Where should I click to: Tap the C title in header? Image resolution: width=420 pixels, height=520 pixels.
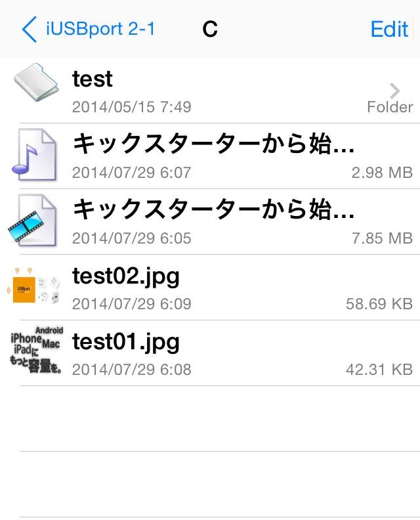(210, 29)
